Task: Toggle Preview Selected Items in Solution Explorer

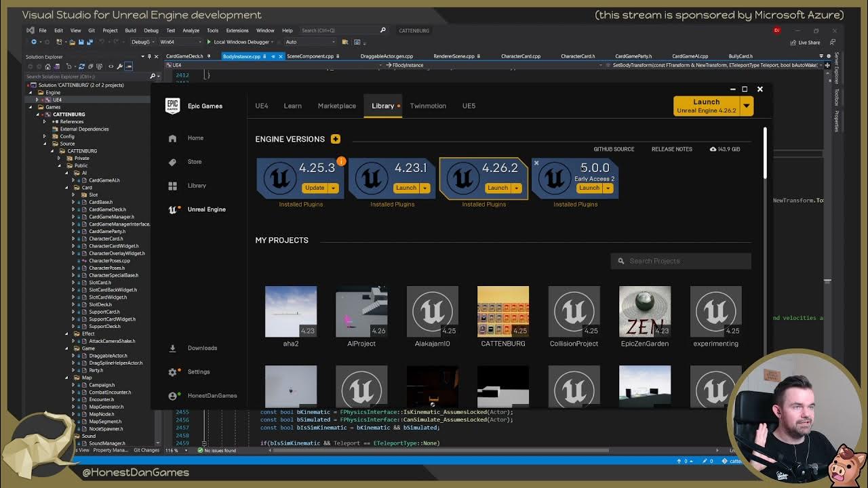Action: 129,66
